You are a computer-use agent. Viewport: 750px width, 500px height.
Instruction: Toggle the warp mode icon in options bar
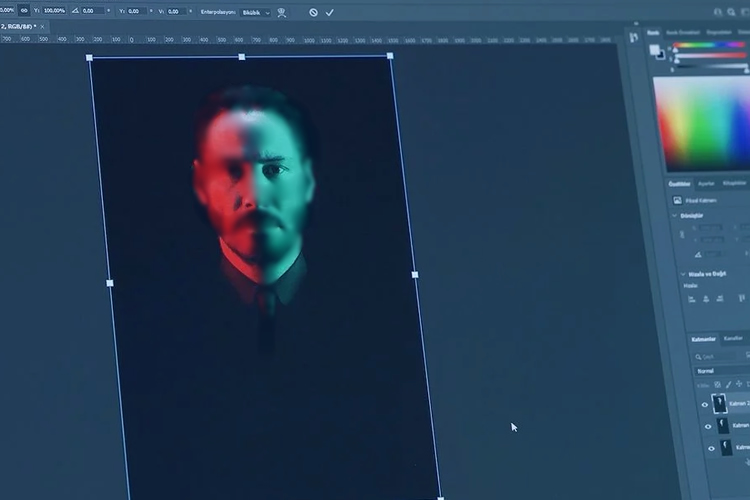[282, 13]
